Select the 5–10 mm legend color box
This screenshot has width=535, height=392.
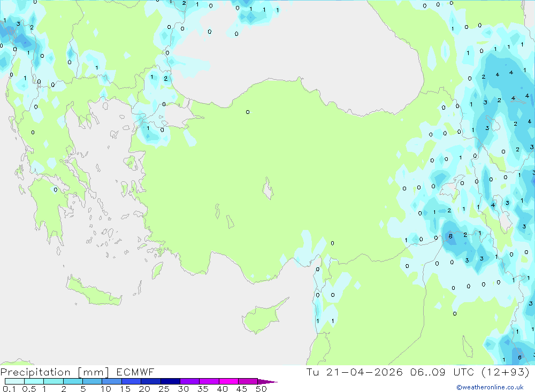(92, 381)
